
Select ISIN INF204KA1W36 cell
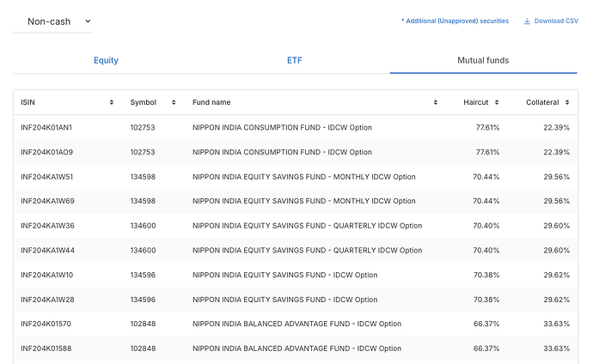(47, 226)
